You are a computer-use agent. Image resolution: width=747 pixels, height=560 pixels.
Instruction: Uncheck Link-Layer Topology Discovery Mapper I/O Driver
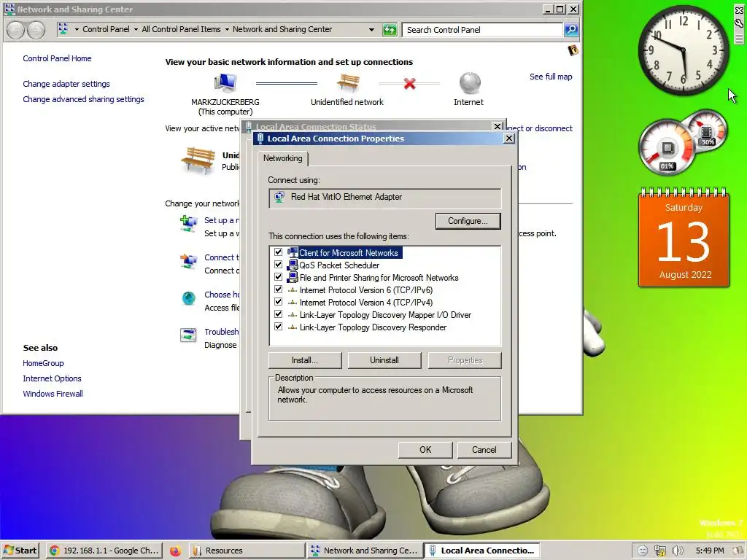(278, 314)
